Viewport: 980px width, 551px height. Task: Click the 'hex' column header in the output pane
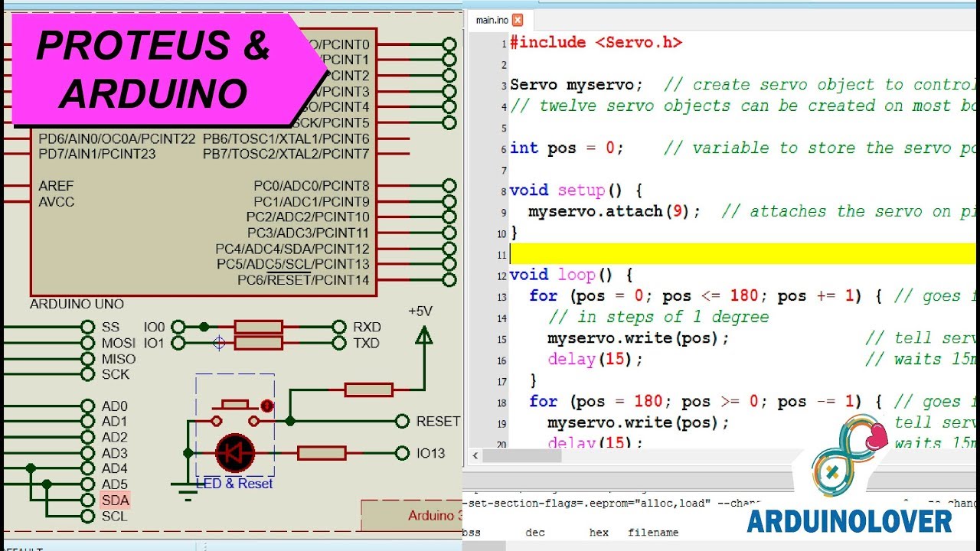point(599,532)
